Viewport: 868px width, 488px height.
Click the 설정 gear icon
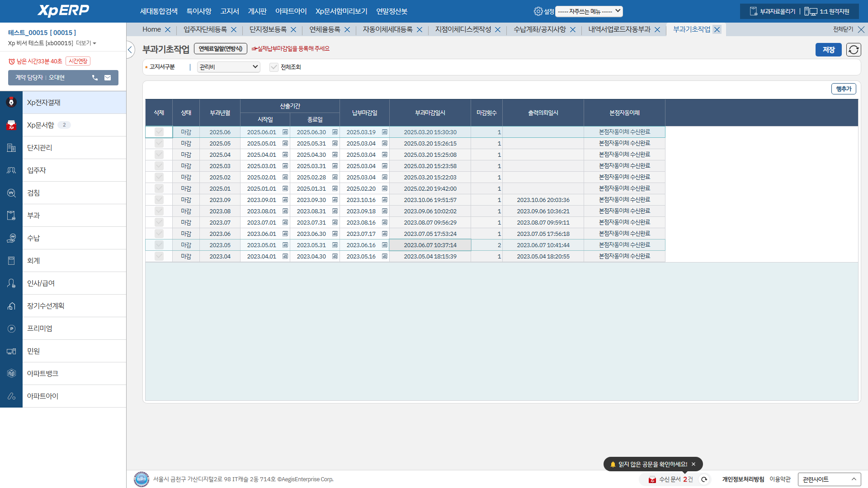pos(538,11)
